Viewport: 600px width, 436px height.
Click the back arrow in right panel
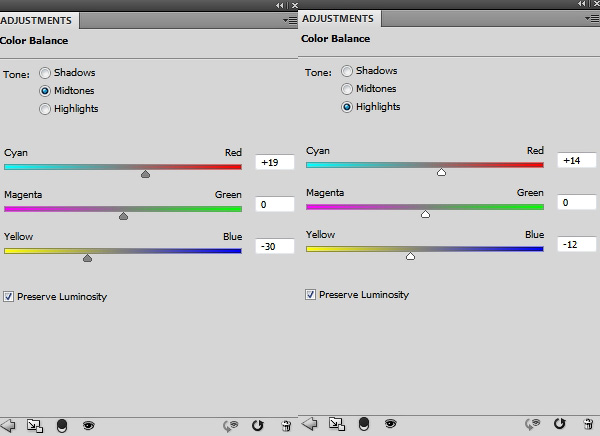(x=310, y=423)
